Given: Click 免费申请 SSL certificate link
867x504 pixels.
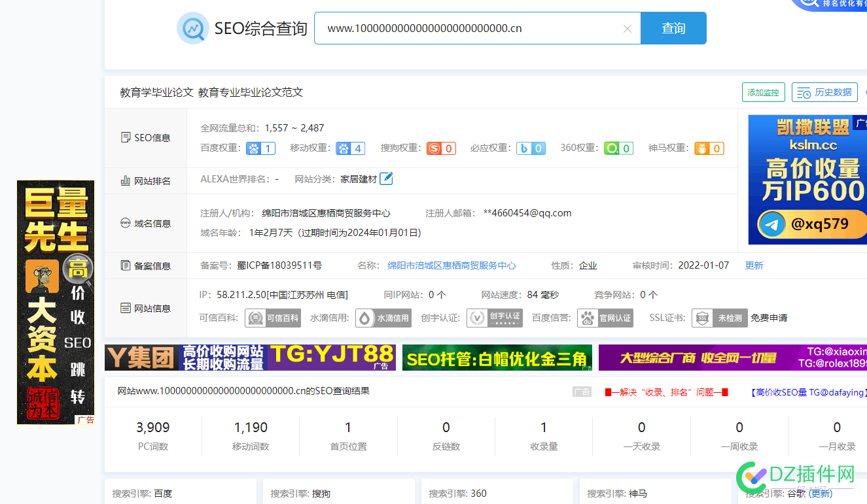Looking at the screenshot, I should 769,318.
